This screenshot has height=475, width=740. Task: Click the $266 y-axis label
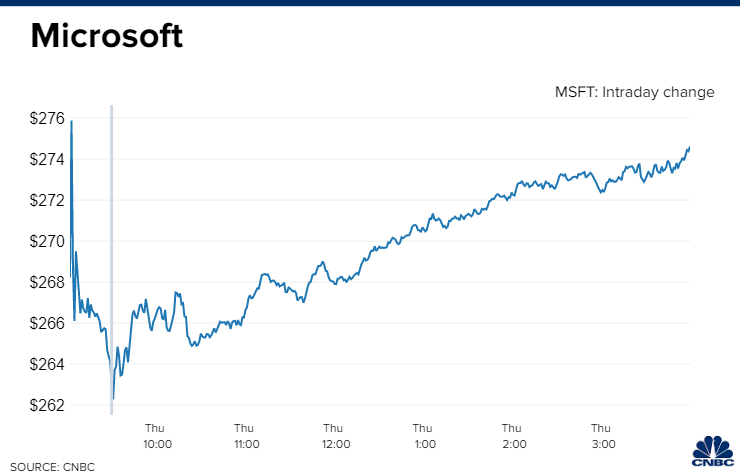coord(47,323)
